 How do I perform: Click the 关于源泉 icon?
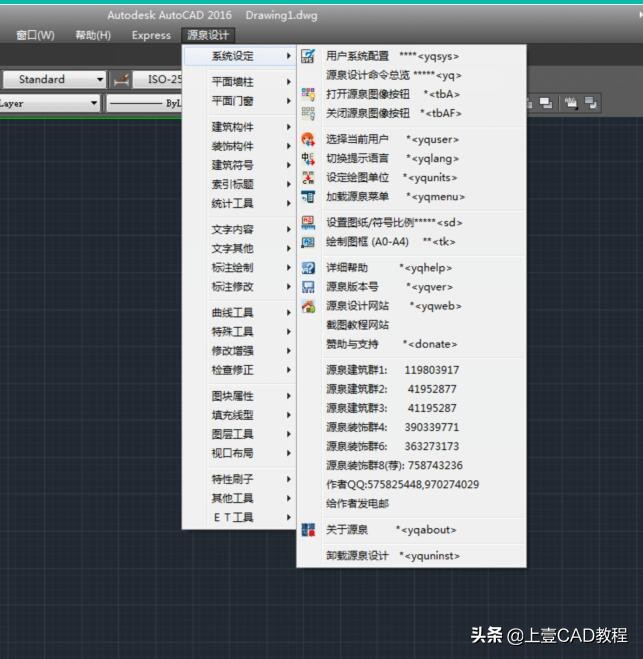308,530
